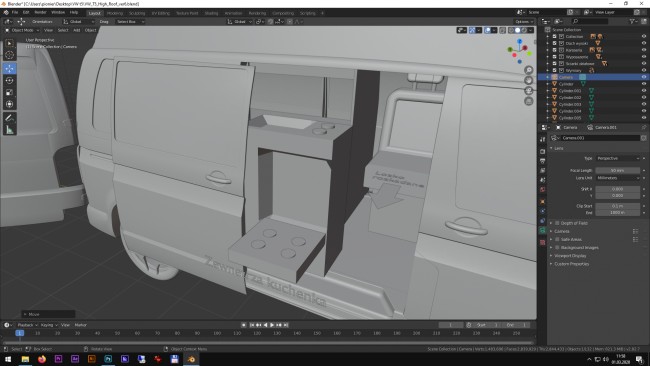Enable the Background Images checkbox
Screen dimensions: 650x366
557,247
